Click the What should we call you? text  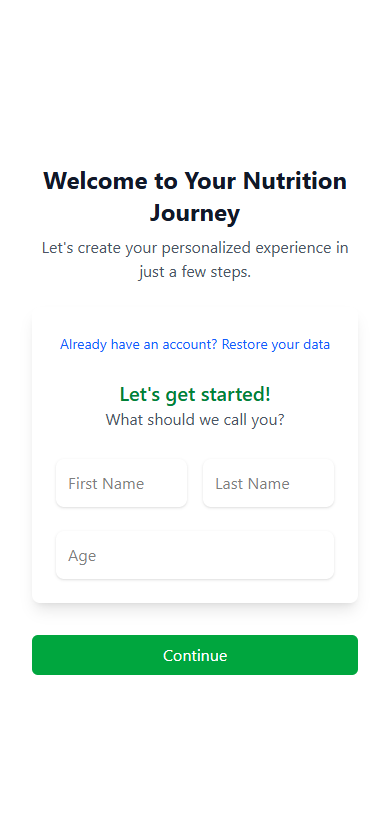point(195,420)
